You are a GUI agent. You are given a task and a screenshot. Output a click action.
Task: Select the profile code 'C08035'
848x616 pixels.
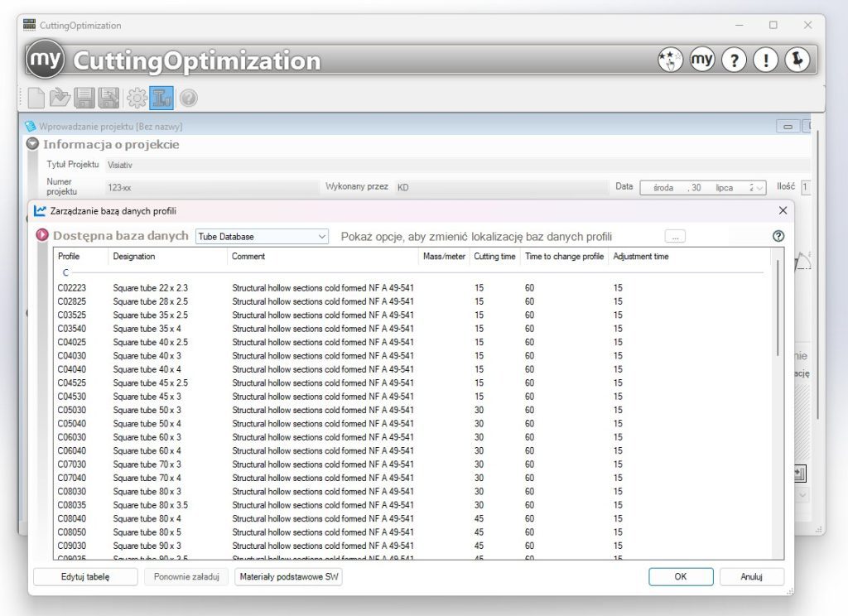point(72,504)
